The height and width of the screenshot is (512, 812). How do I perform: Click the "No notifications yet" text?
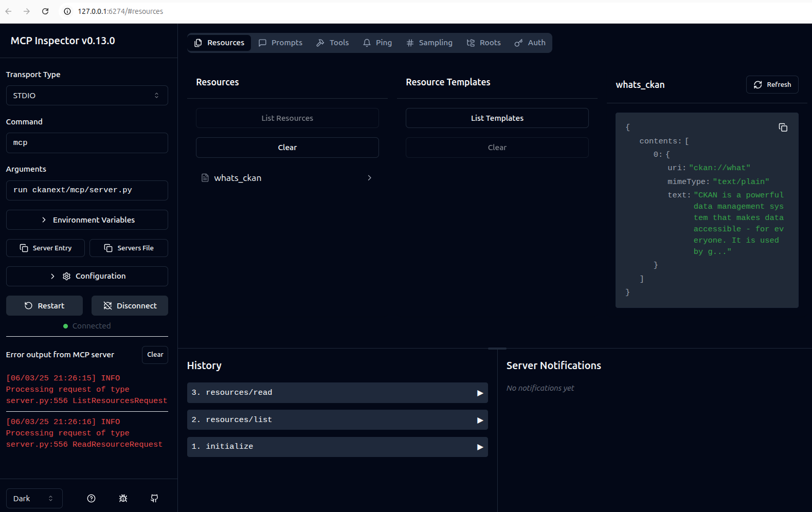click(540, 388)
